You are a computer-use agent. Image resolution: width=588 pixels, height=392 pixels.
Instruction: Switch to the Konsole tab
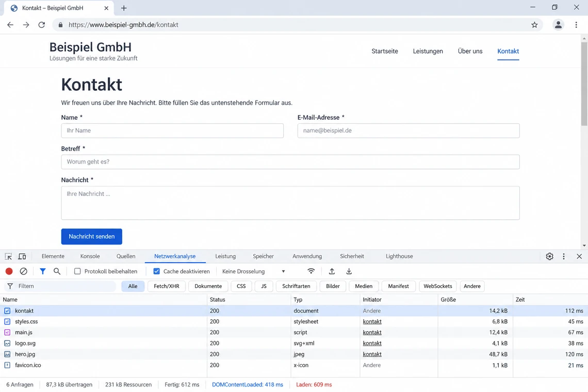[x=90, y=256]
